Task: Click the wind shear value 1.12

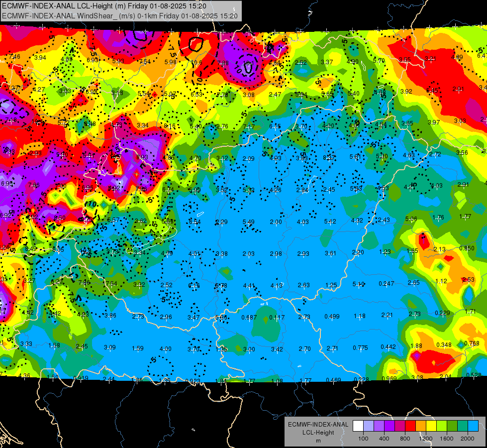Action: click(441, 281)
